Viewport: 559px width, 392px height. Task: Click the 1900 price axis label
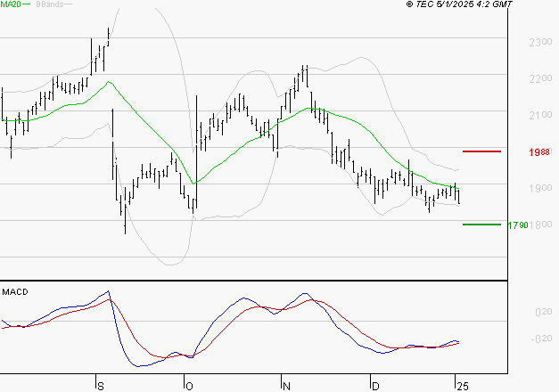click(x=540, y=188)
